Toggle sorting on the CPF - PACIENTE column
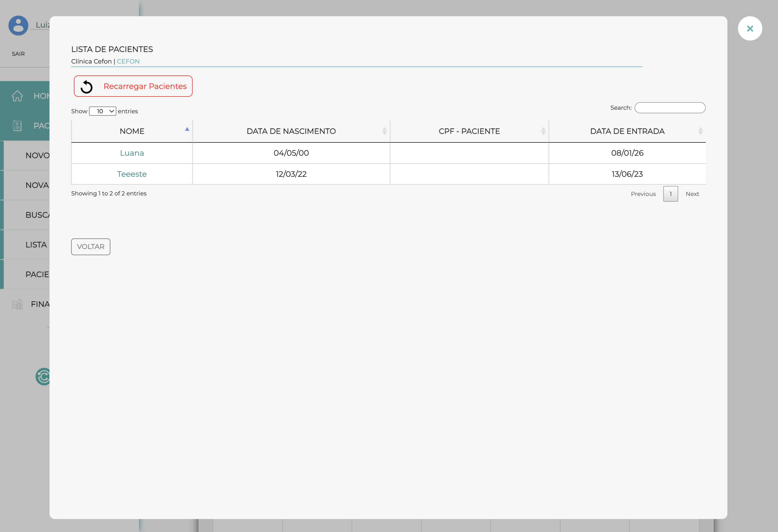The image size is (778, 532). pyautogui.click(x=543, y=131)
